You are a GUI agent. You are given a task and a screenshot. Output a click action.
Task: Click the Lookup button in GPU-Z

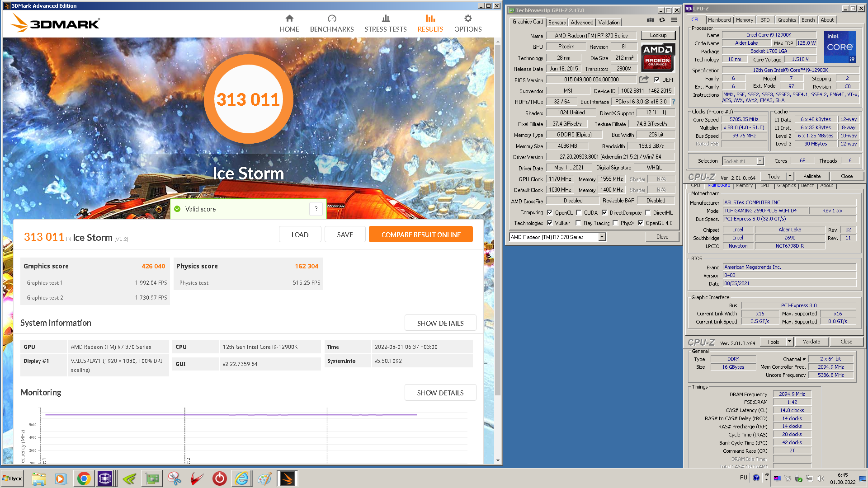click(x=658, y=35)
